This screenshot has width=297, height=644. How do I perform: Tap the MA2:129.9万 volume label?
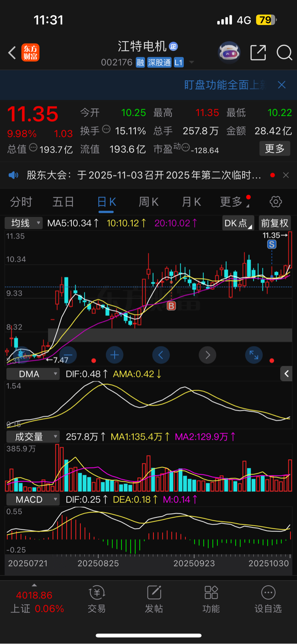(x=205, y=437)
